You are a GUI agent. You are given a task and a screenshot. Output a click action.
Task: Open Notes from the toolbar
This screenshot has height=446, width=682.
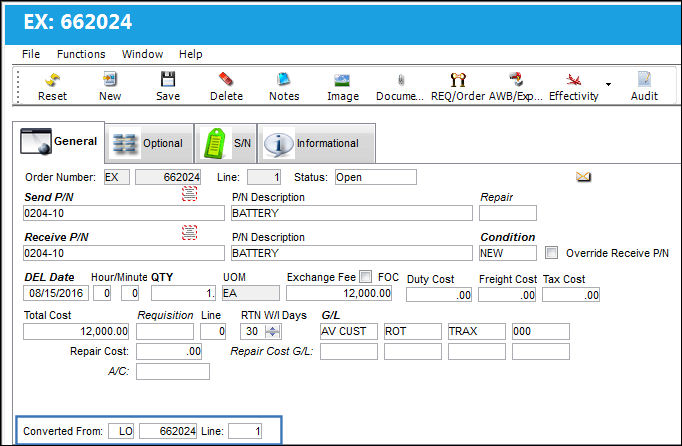coord(284,80)
